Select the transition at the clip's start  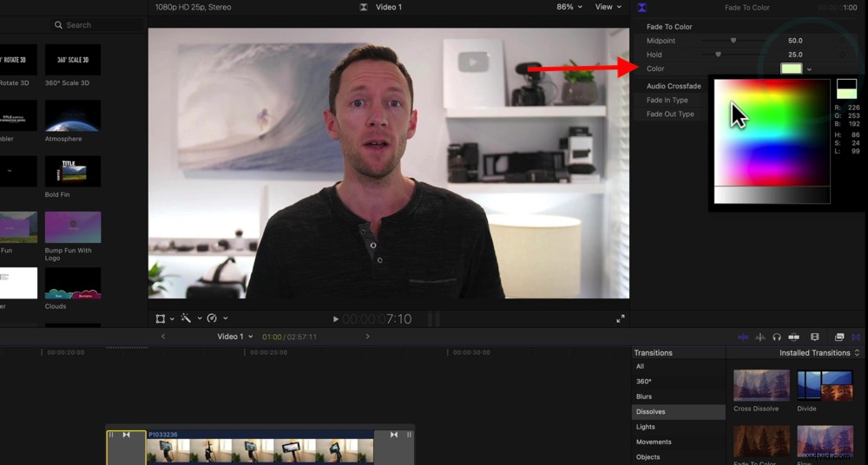[x=126, y=448]
